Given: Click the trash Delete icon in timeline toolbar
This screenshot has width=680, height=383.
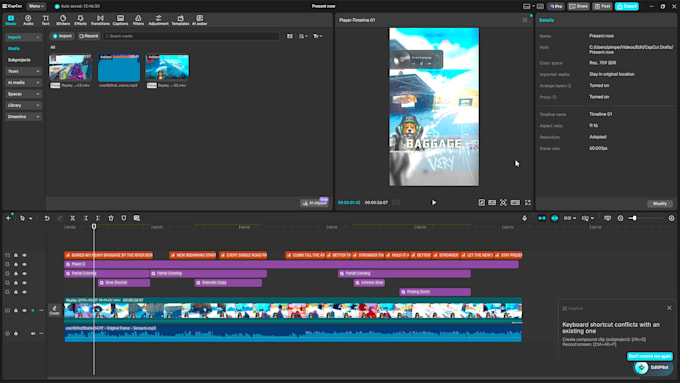Looking at the screenshot, I should (x=111, y=218).
